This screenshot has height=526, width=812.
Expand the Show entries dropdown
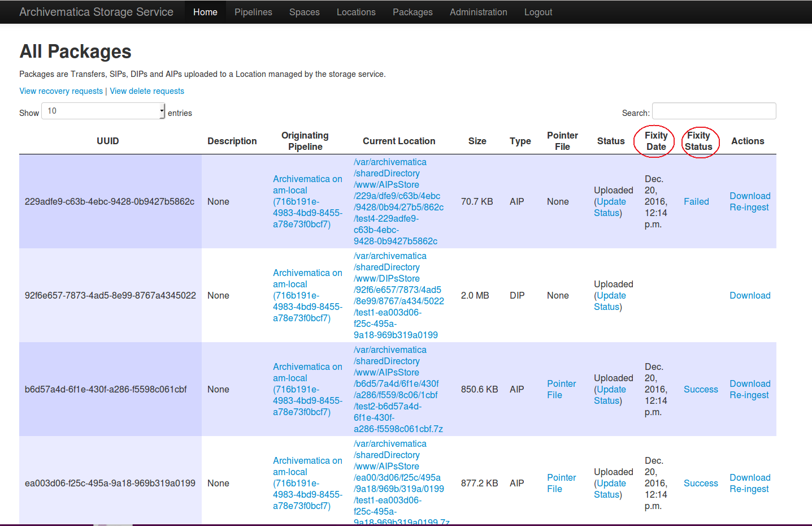click(x=103, y=111)
